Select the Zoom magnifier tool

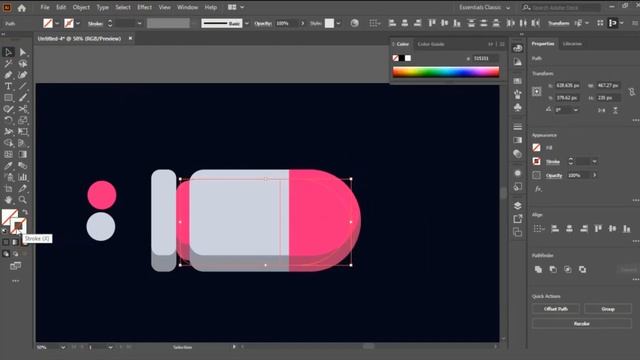click(x=22, y=200)
